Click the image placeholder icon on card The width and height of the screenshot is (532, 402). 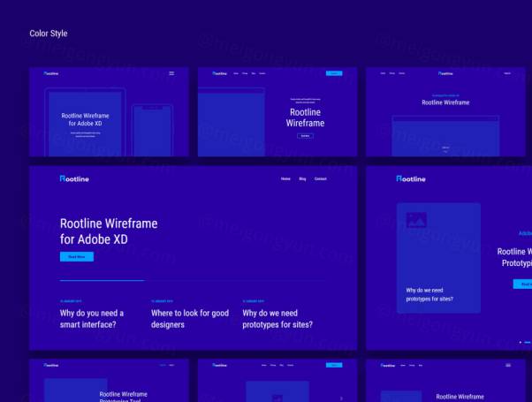click(417, 221)
